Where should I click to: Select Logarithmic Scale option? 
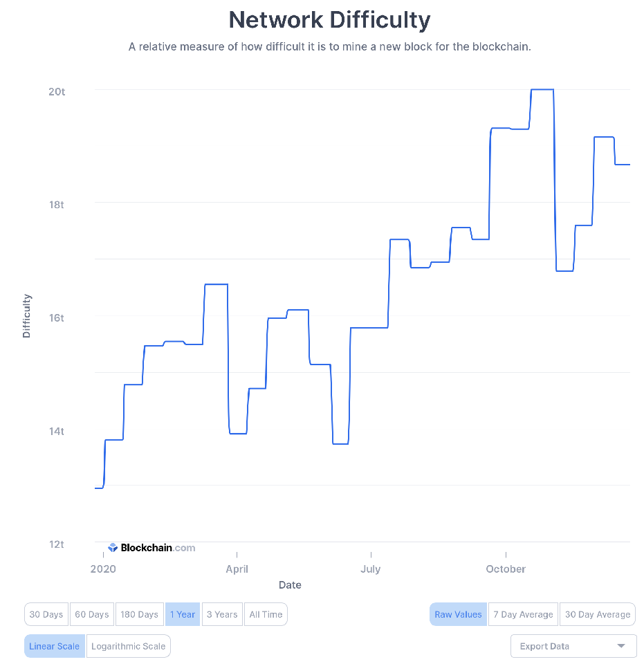click(x=129, y=646)
